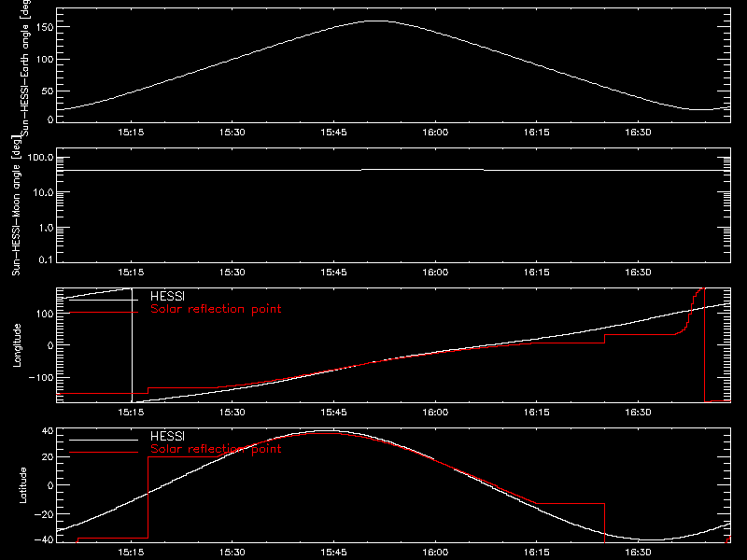This screenshot has height=560, width=747.
Task: Click the Sun-HESSI-Moon angle axis title
Action: pyautogui.click(x=16, y=205)
